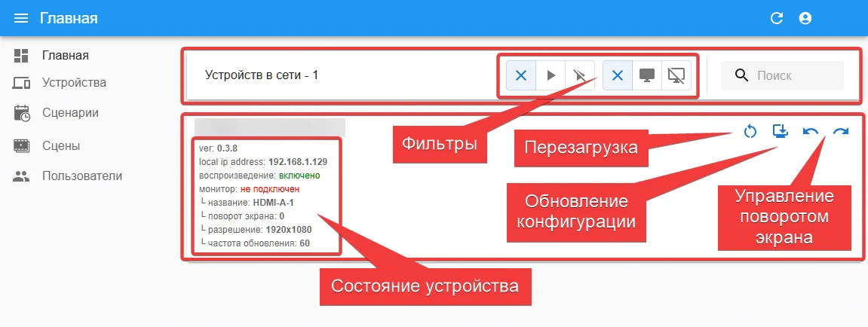Image resolution: width=868 pixels, height=327 pixels.
Task: Open Сценарии in the sidebar
Action: click(x=70, y=113)
